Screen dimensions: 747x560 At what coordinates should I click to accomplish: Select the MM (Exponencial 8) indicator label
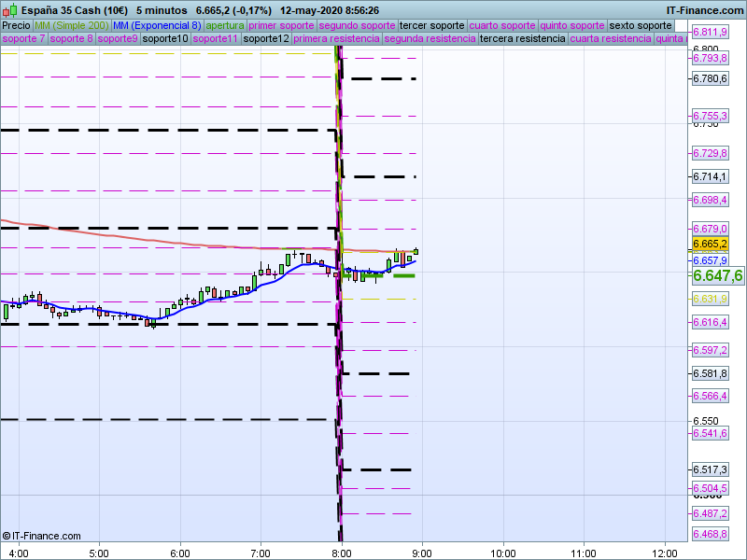click(x=157, y=26)
